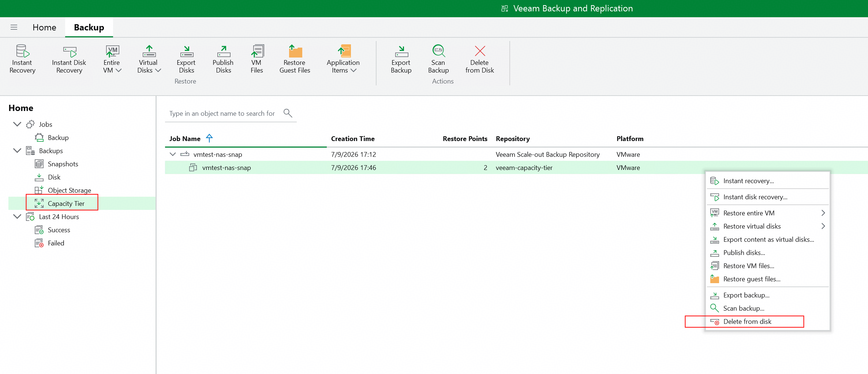
Task: Collapse the Last 24 Hours node
Action: (17, 216)
